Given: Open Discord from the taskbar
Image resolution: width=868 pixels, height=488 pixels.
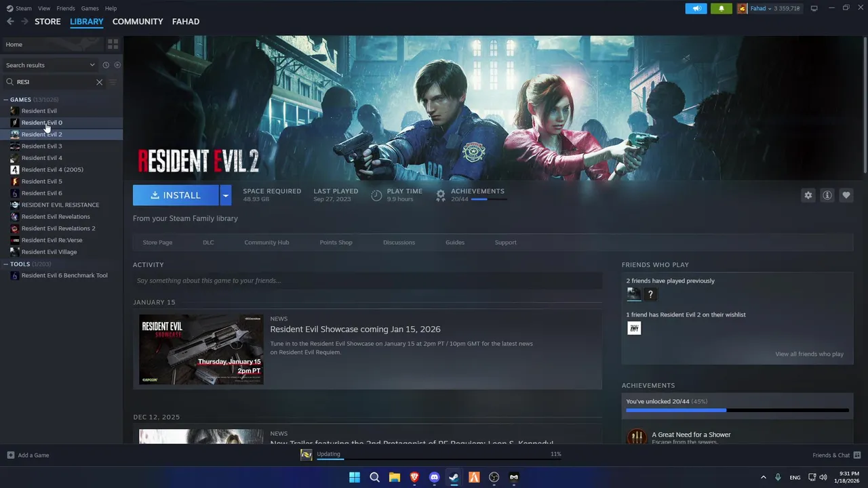Looking at the screenshot, I should pos(434,477).
